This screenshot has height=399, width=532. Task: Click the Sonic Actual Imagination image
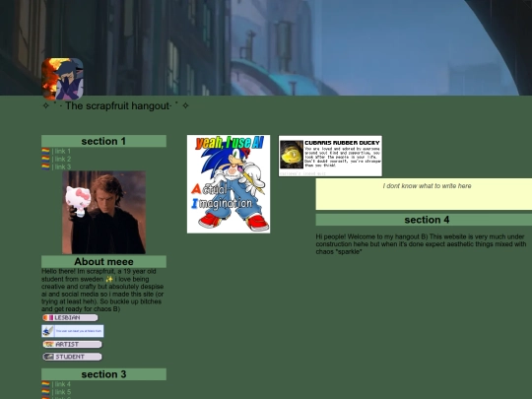click(x=229, y=184)
